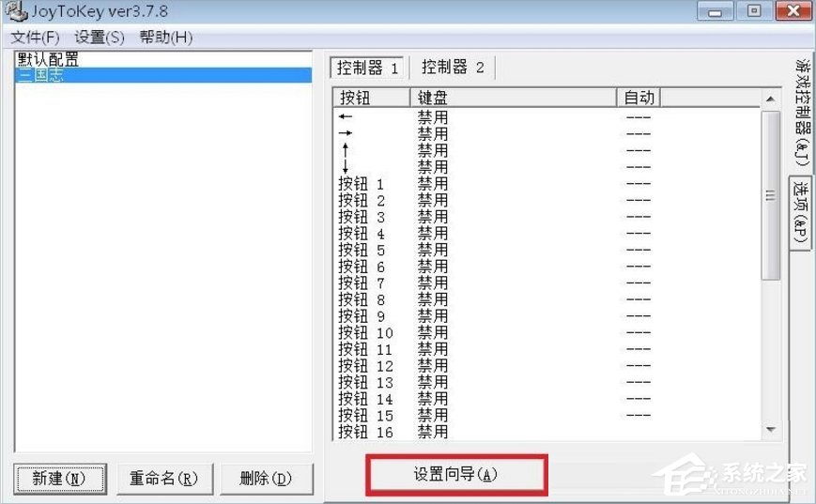Image resolution: width=816 pixels, height=504 pixels.
Task: Select the 按钮 13 row
Action: point(547,383)
